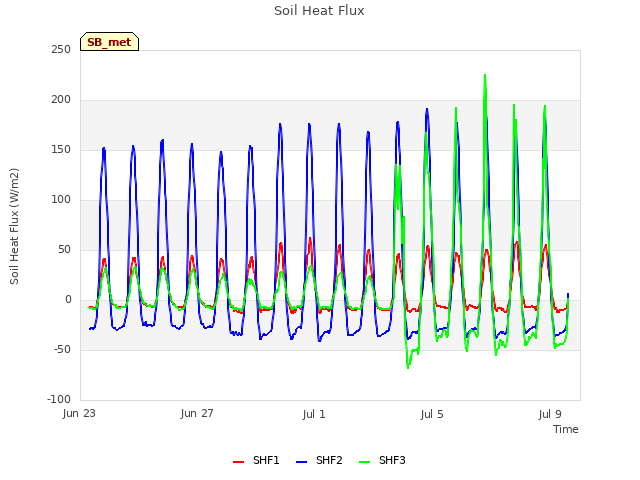Image resolution: width=640 pixels, height=480 pixels.
Task: Click the Jul 5 x-axis label
Action: coord(432,414)
